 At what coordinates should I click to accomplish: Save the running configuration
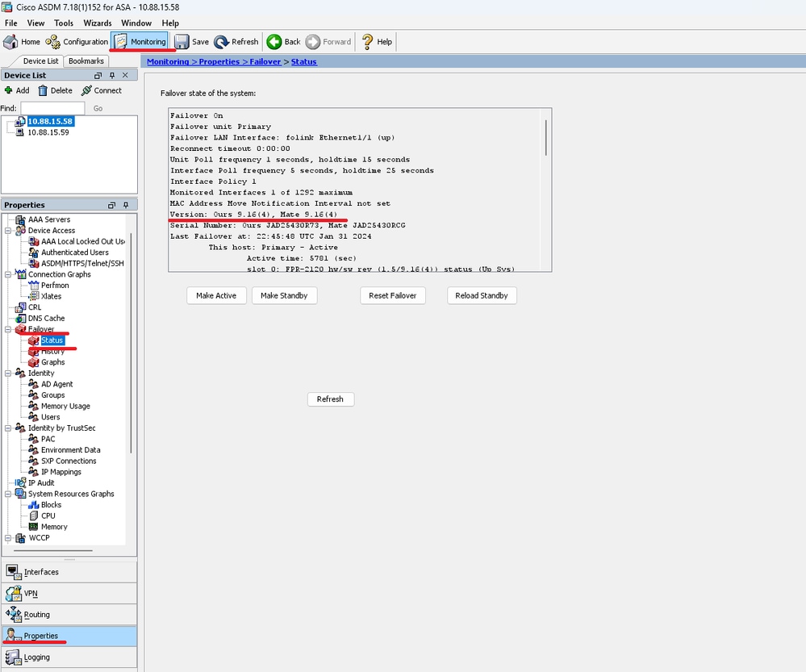191,42
